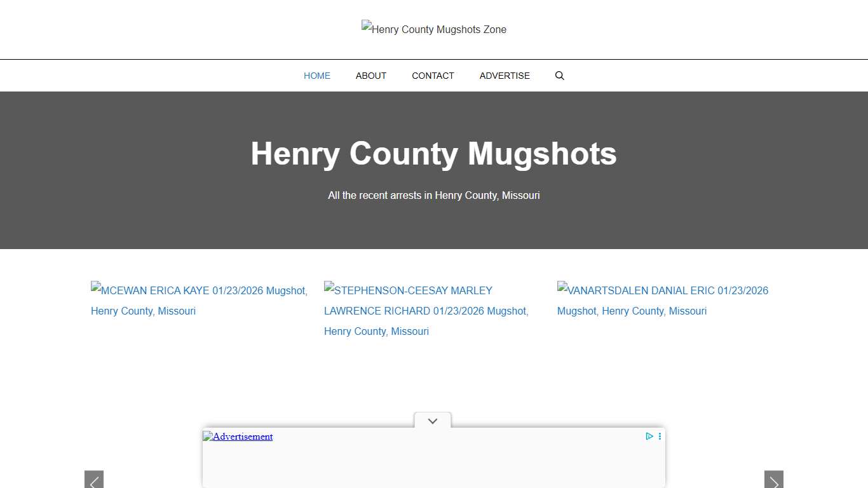Click the VANARTSDALEN DANIAL ERIC mugshot link

(x=662, y=301)
